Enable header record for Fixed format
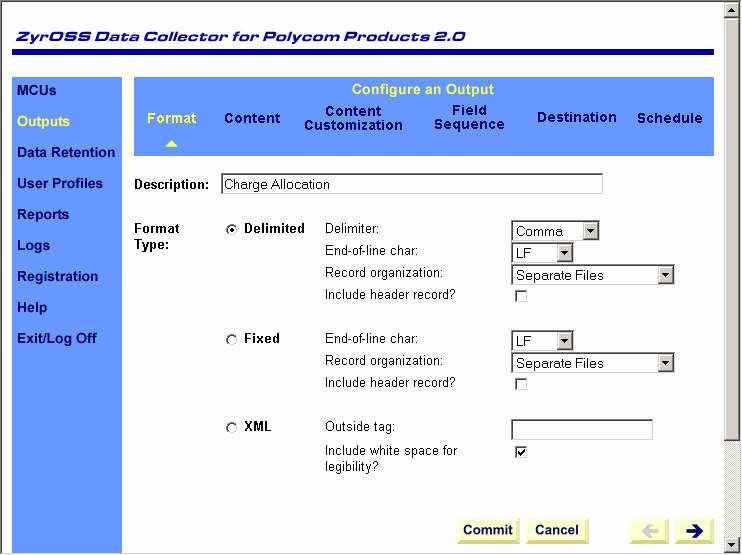Screen dimensions: 742x555 (x=521, y=384)
